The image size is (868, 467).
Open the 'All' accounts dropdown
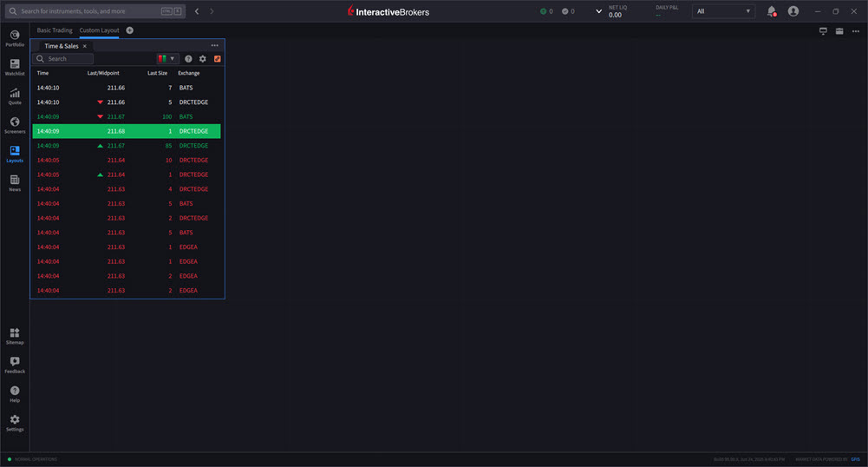(723, 11)
